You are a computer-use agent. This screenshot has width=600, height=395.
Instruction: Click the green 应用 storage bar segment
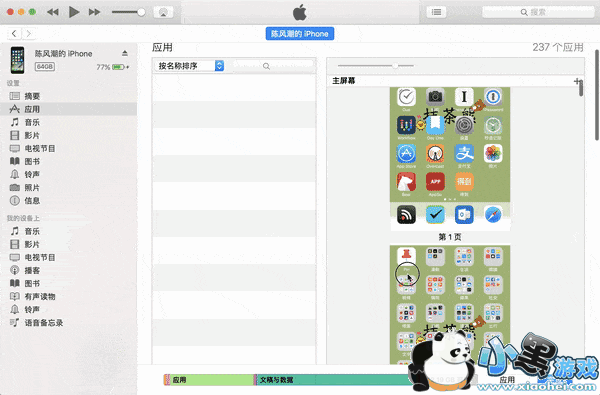pyautogui.click(x=212, y=380)
